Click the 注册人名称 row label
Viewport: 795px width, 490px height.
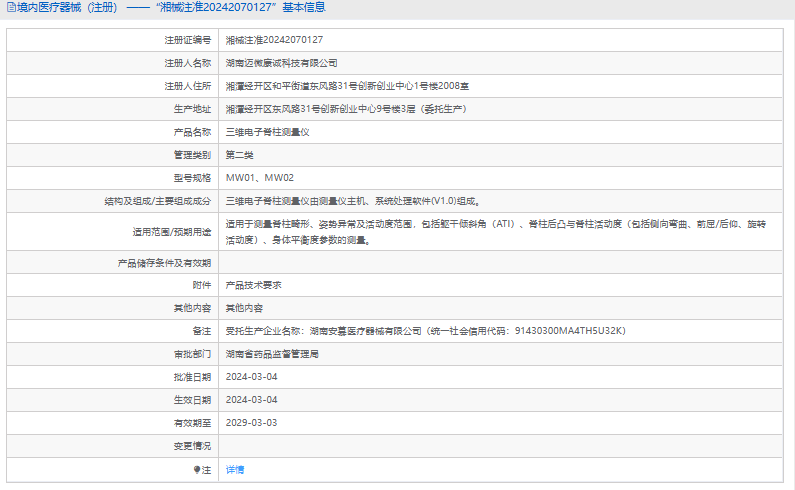click(188, 63)
